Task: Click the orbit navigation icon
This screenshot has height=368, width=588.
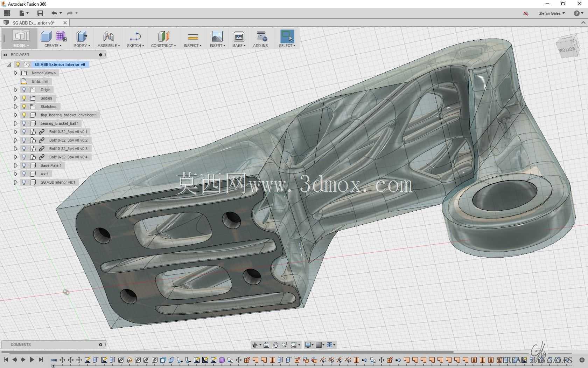Action: point(255,345)
